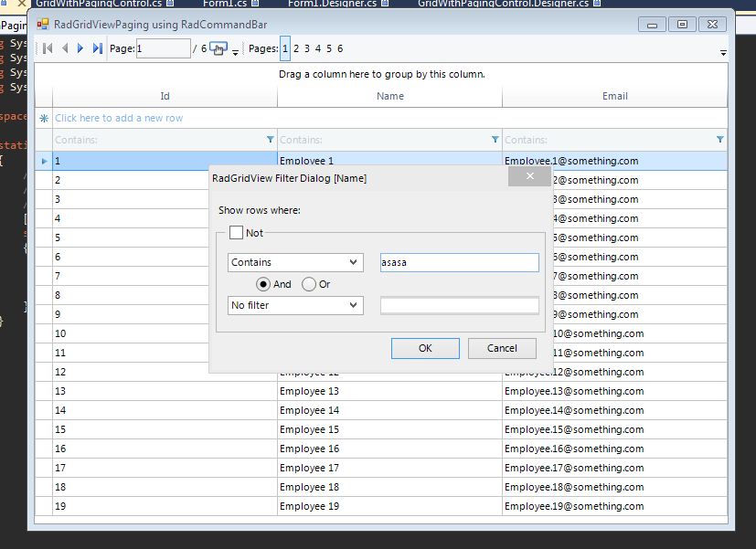Viewport: 756px width, 549px height.
Task: Switch to GridWithPagingControl.Designer.cs tab
Action: point(504,4)
